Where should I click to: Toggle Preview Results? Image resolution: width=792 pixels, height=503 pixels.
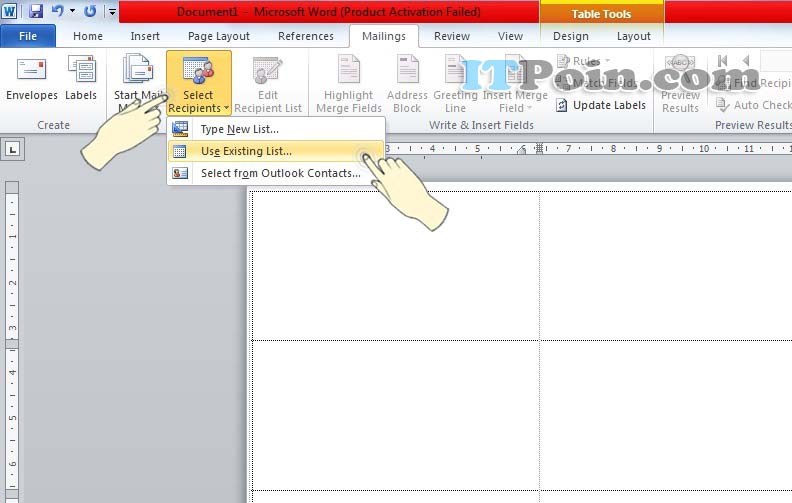tap(680, 85)
